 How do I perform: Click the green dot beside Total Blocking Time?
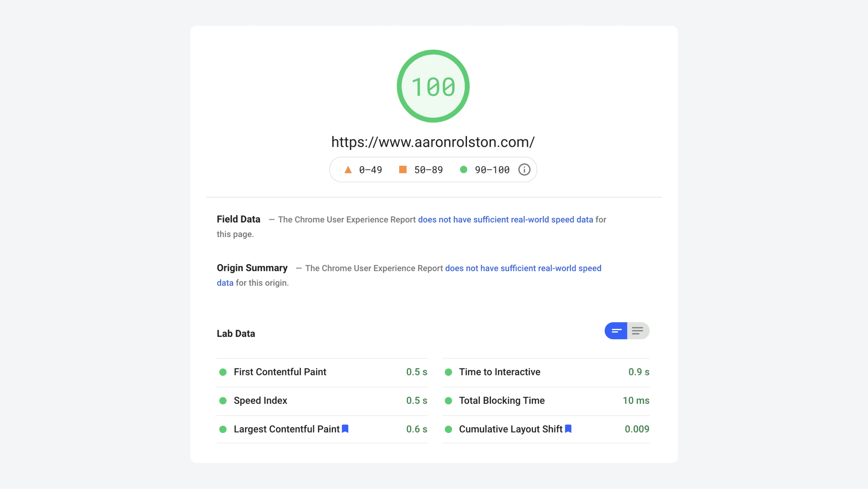pyautogui.click(x=448, y=401)
